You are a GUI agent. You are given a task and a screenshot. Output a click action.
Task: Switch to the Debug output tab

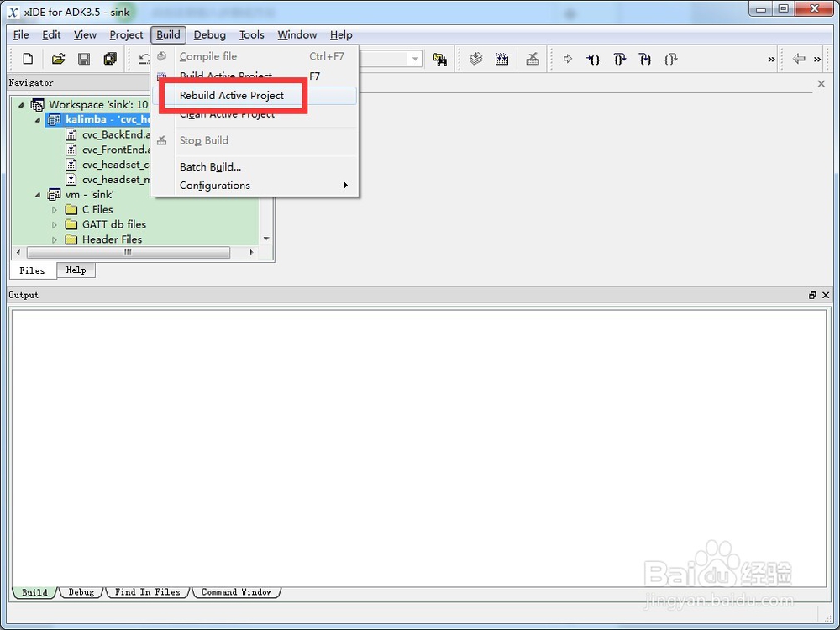81,592
